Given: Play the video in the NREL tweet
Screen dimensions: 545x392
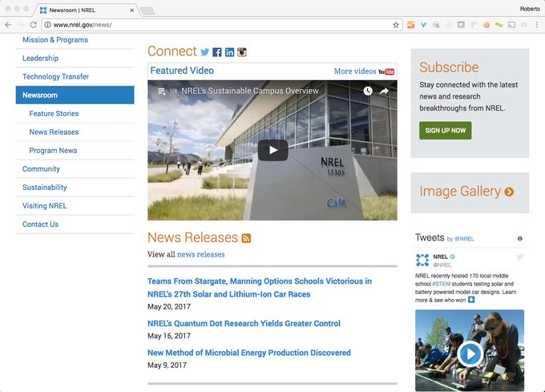Looking at the screenshot, I should (470, 354).
